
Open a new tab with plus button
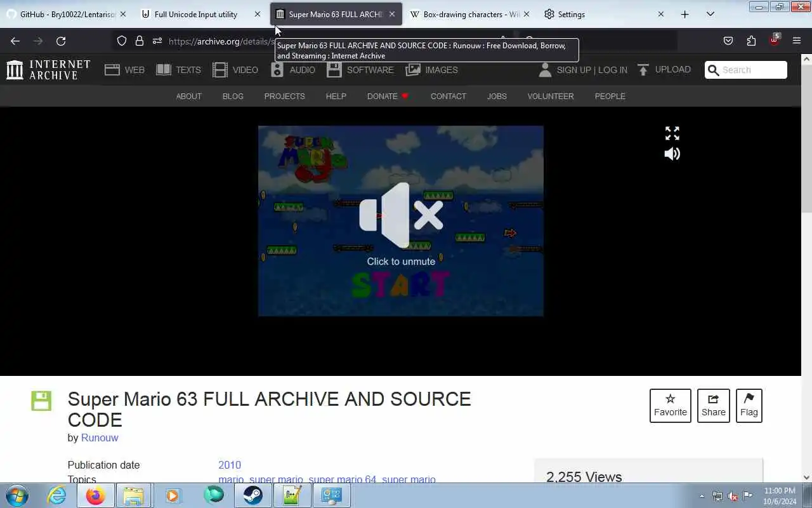[x=684, y=14]
